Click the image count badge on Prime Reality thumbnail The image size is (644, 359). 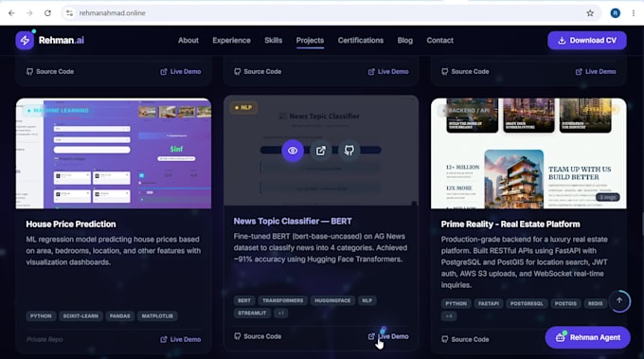[x=608, y=197]
